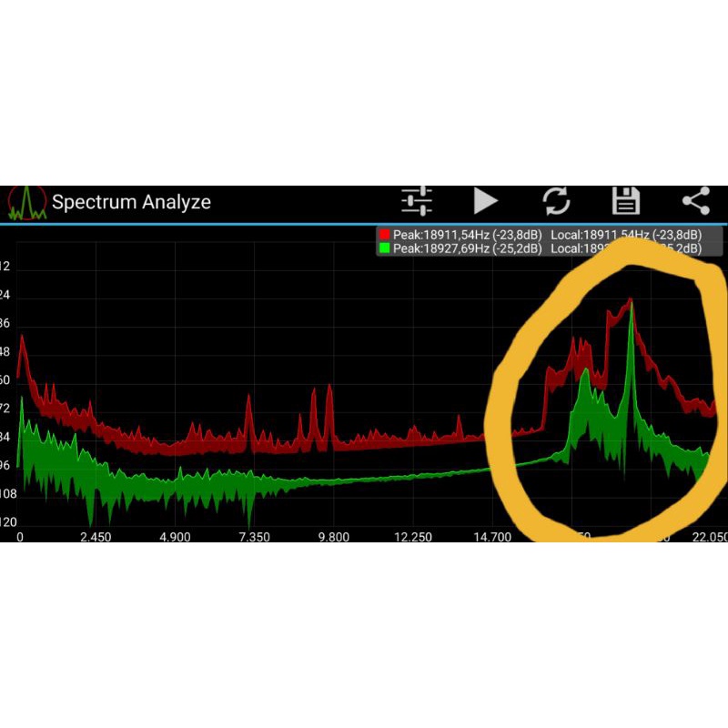This screenshot has height=728, width=728.
Task: Tap the Spectrum Analyze app logo
Action: [27, 202]
